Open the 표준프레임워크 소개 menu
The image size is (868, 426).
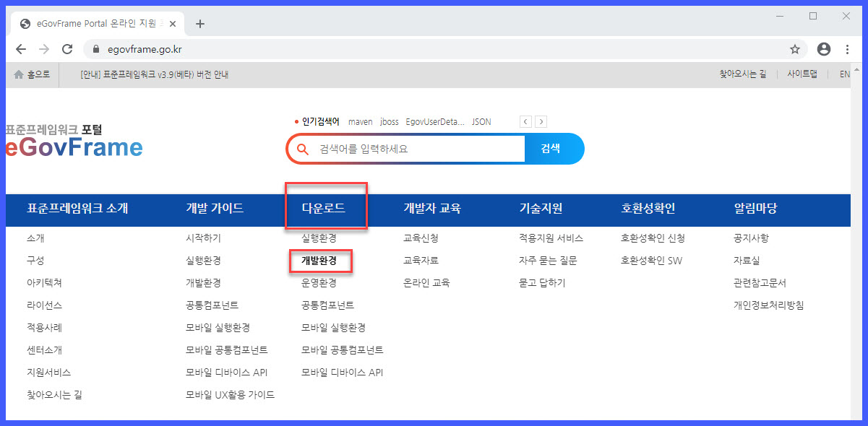point(77,209)
